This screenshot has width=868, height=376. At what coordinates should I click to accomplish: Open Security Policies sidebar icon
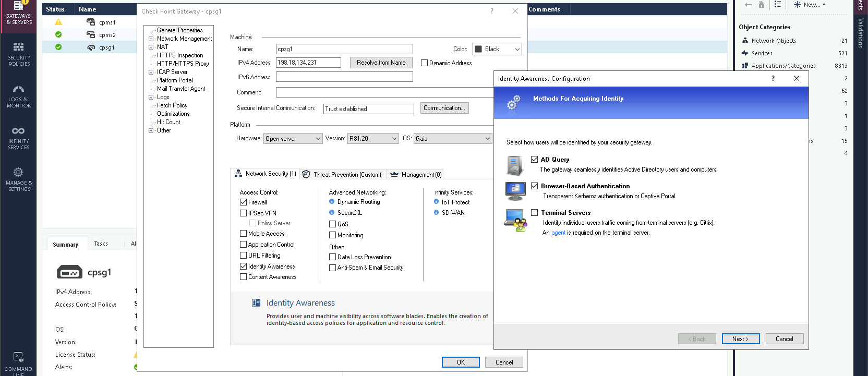(19, 54)
